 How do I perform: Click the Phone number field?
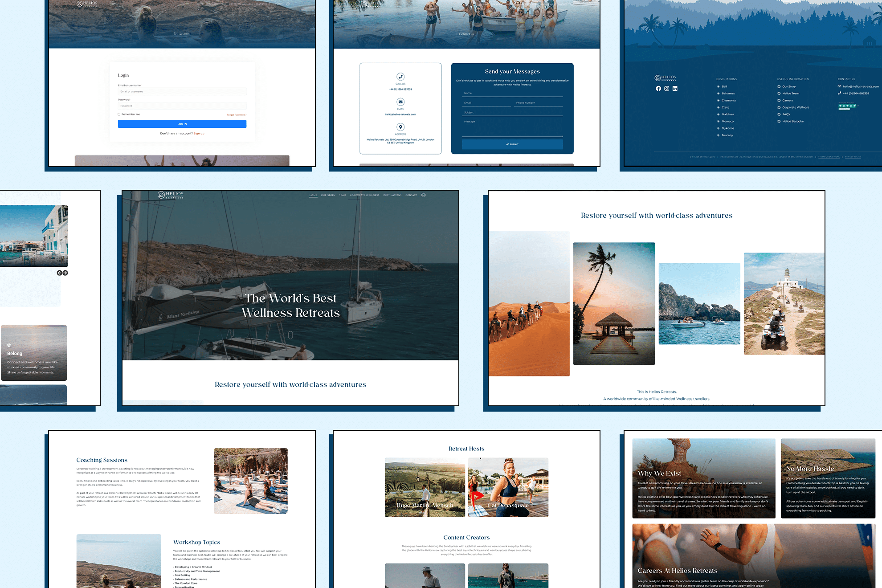[x=539, y=103]
